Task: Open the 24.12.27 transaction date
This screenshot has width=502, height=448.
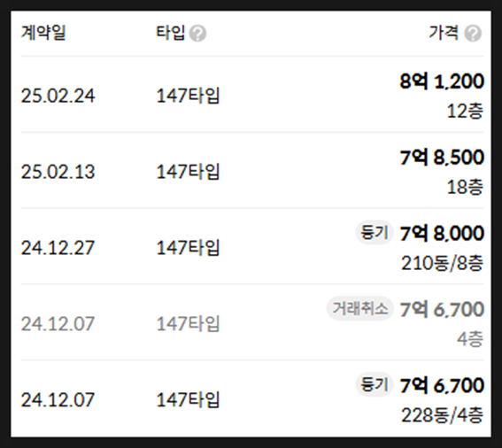Action: click(x=58, y=248)
